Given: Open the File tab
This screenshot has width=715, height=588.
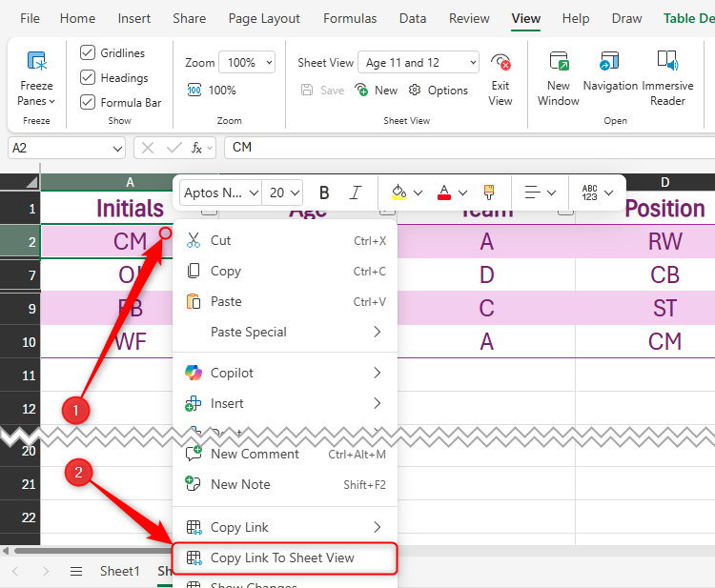Looking at the screenshot, I should click(x=30, y=18).
